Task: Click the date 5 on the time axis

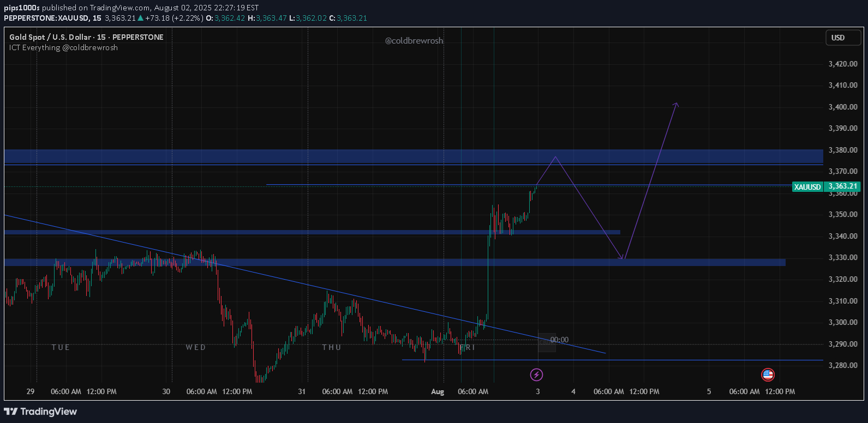Action: [x=709, y=391]
